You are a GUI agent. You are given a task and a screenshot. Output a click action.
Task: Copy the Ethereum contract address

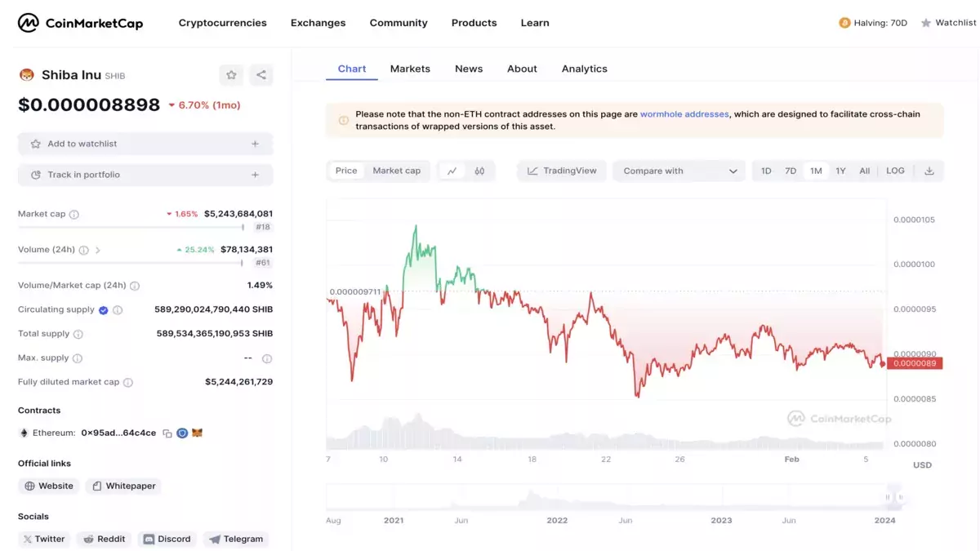tap(167, 433)
